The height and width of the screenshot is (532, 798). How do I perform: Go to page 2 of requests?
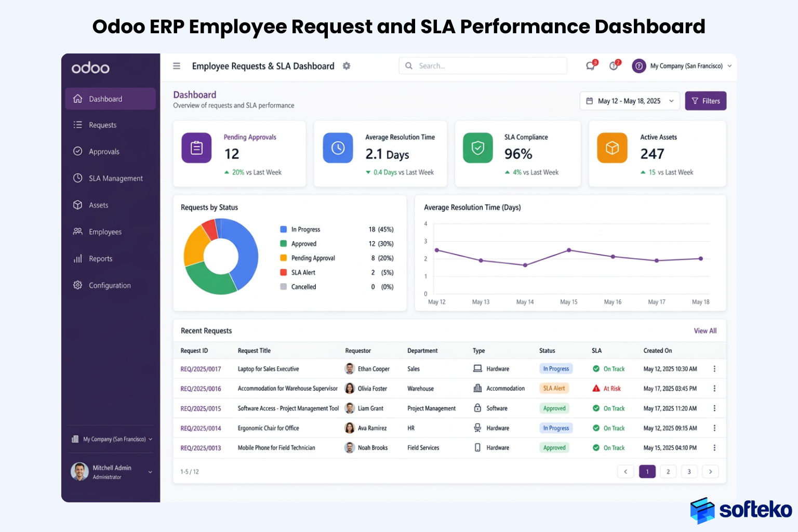[x=668, y=472]
